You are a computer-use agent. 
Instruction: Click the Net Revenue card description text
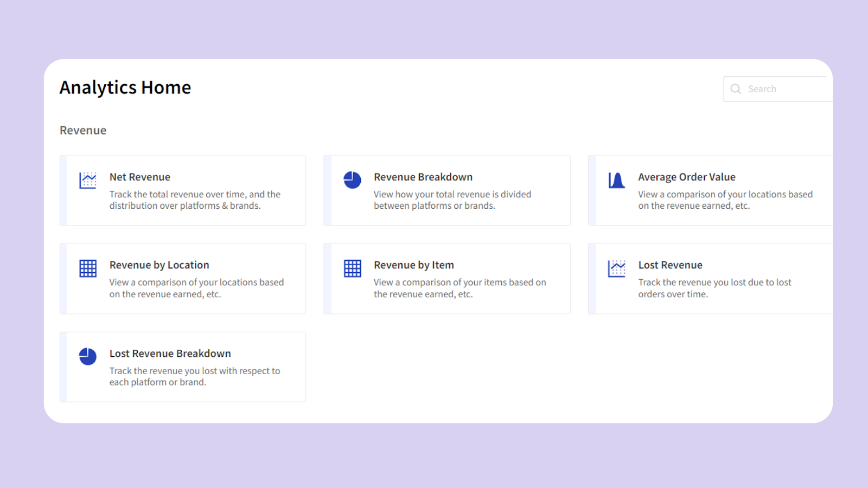(195, 200)
